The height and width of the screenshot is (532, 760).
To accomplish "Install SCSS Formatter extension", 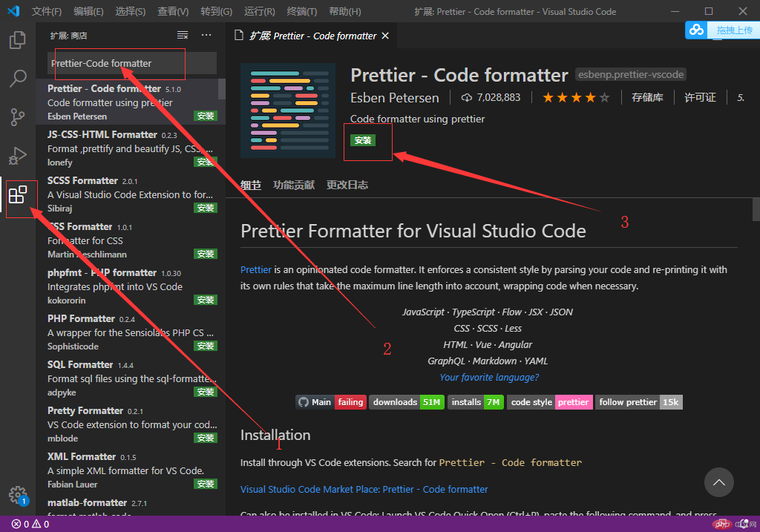I will click(x=206, y=208).
